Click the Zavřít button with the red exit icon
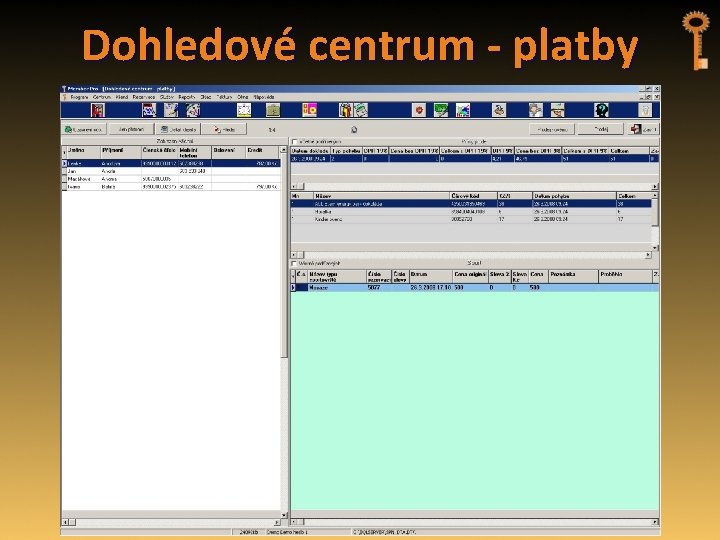The image size is (720, 540). [x=644, y=129]
